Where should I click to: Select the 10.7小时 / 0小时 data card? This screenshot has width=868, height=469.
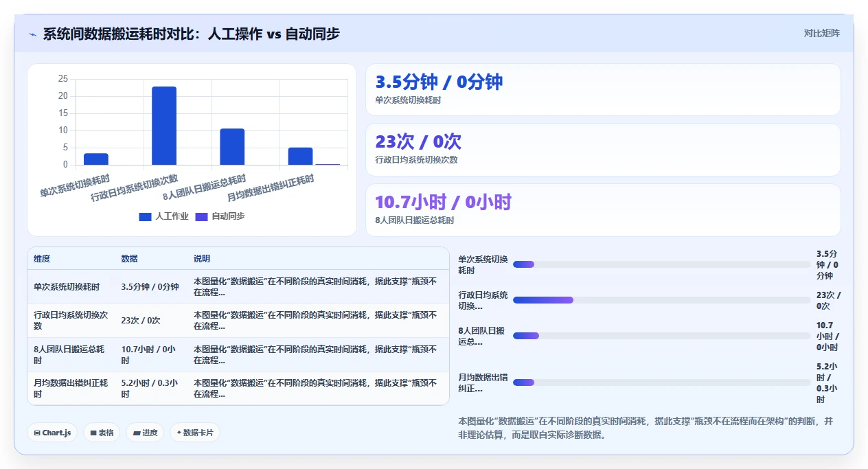(603, 210)
